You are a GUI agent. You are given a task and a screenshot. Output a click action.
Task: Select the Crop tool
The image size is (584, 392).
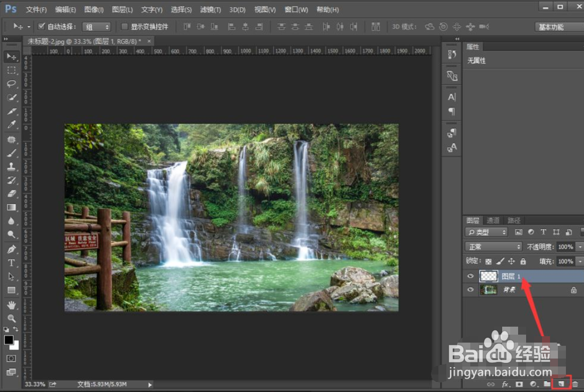coord(11,111)
